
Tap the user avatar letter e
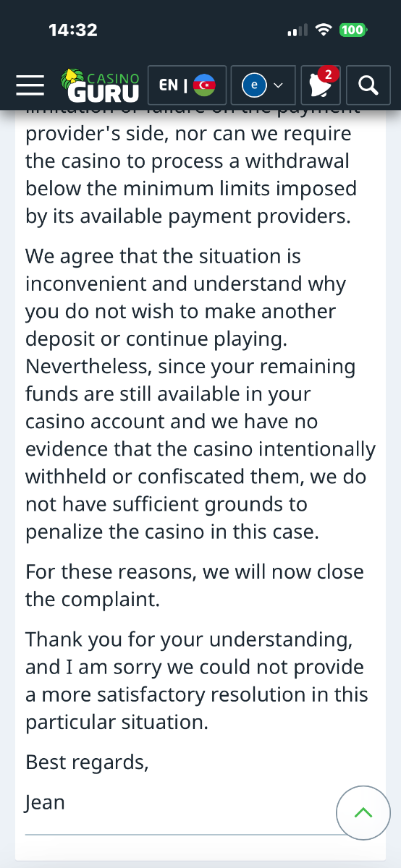254,85
